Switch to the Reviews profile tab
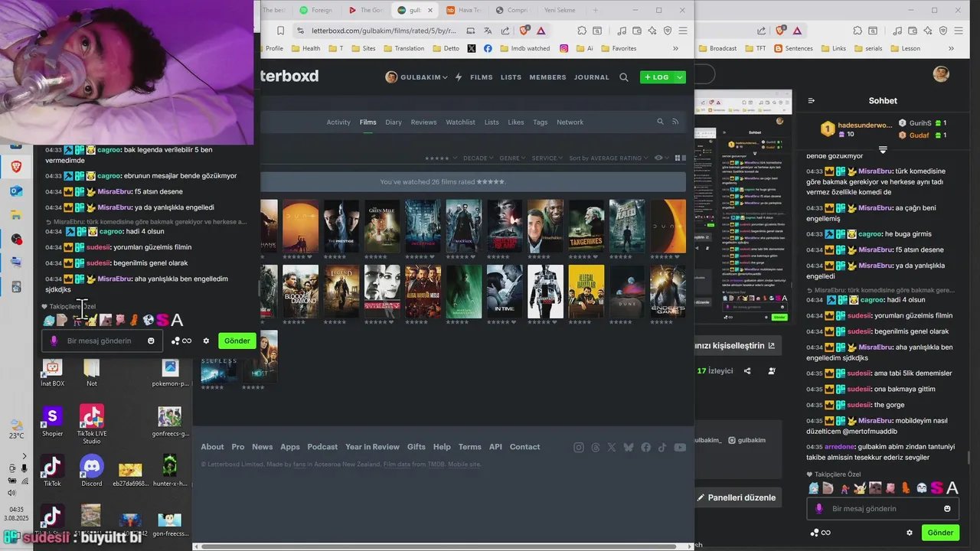980x551 pixels. click(423, 122)
